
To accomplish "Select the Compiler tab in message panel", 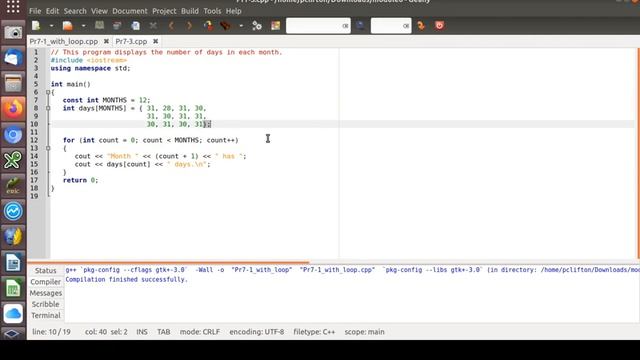I will click(x=45, y=282).
